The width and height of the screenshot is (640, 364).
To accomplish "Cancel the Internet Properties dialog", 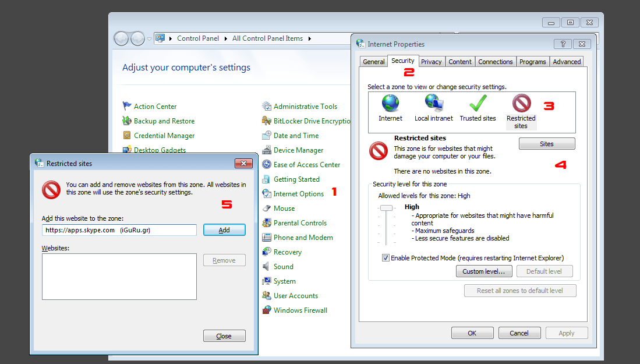I will pos(519,333).
